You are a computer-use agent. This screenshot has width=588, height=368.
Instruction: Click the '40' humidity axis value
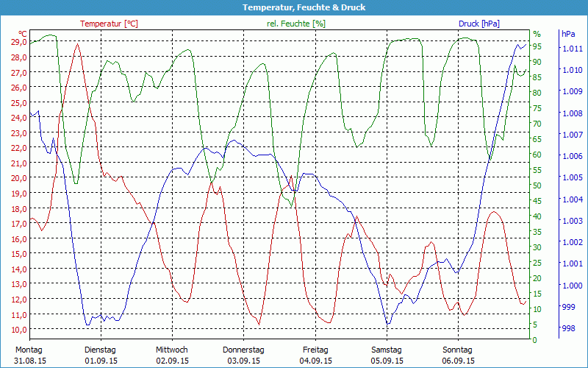pos(537,216)
